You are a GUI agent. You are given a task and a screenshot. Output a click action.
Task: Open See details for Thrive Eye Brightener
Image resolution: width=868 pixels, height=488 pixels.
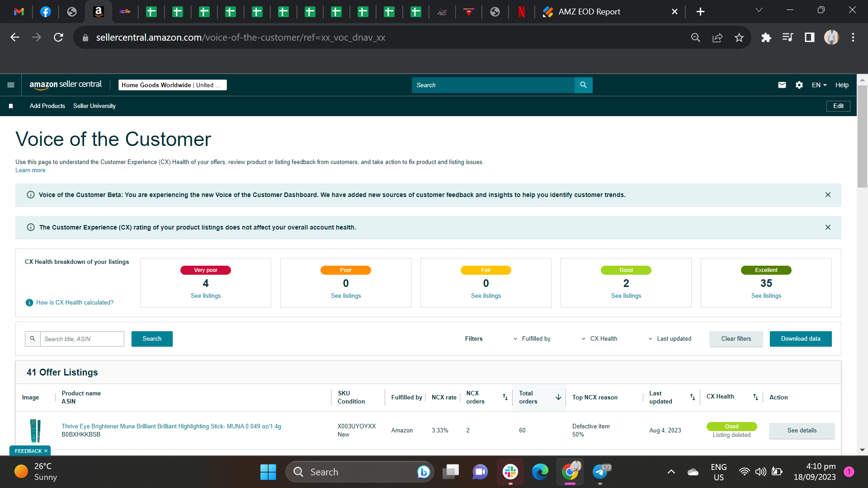(802, 431)
